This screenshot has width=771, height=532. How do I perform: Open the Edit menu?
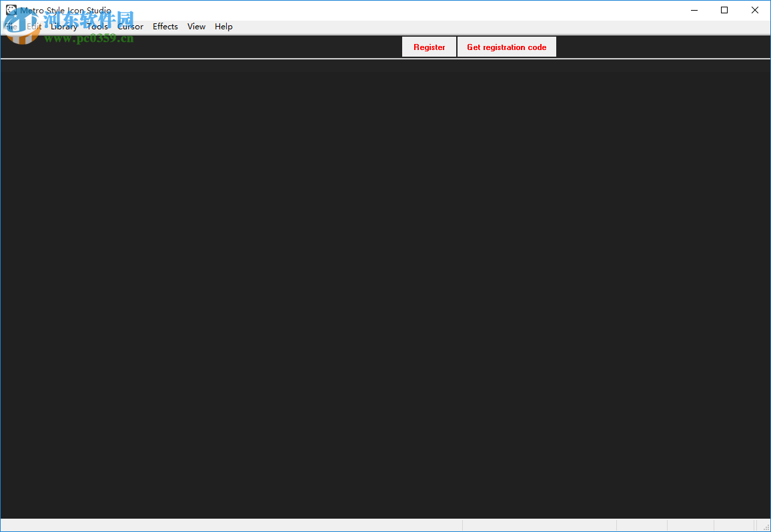(x=34, y=27)
